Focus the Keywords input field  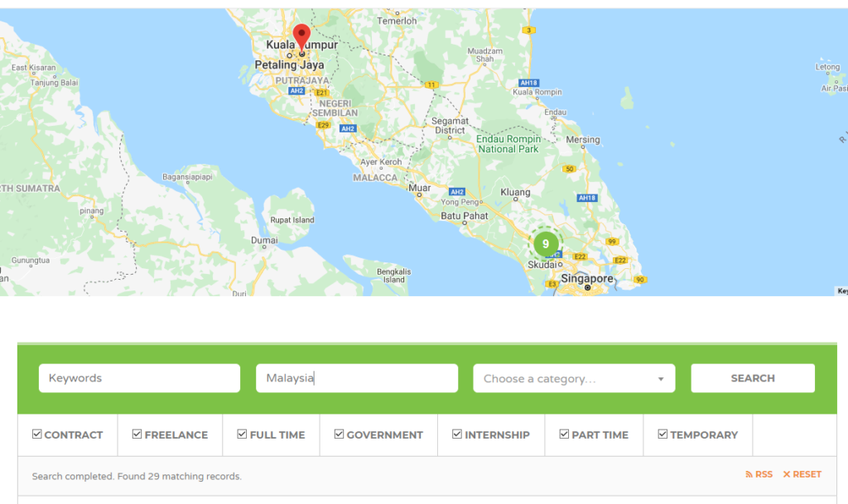click(x=139, y=378)
